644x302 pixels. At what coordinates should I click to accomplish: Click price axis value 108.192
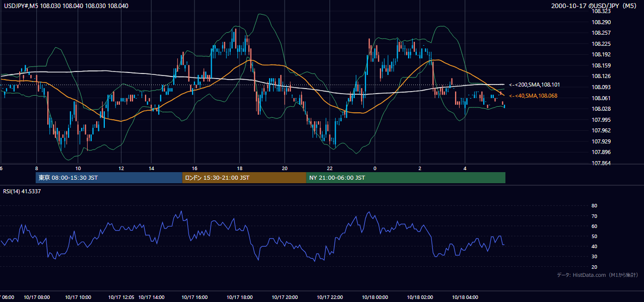coord(601,54)
